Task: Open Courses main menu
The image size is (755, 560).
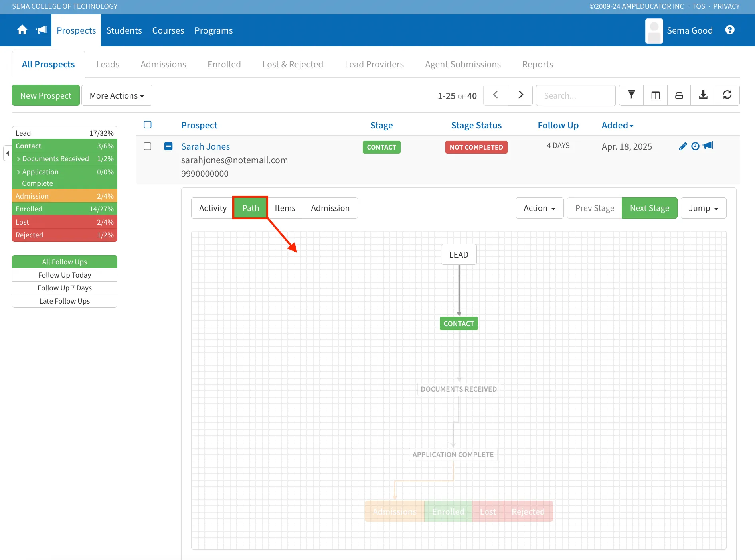Action: [168, 30]
